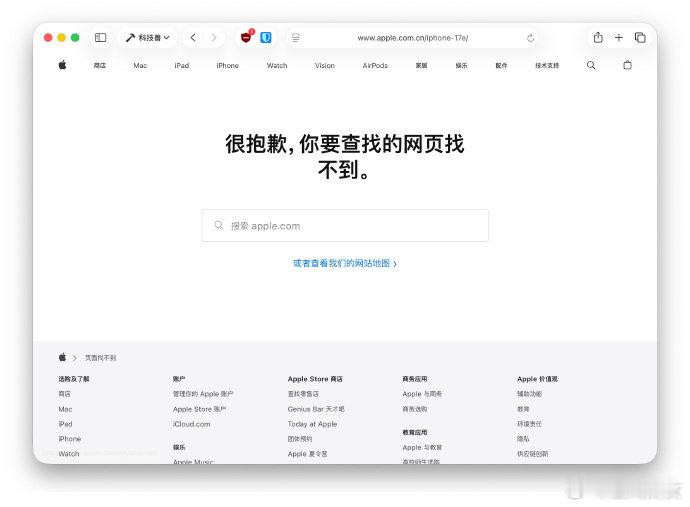Image resolution: width=690 pixels, height=507 pixels.
Task: Open the AirPods nav item
Action: [375, 66]
